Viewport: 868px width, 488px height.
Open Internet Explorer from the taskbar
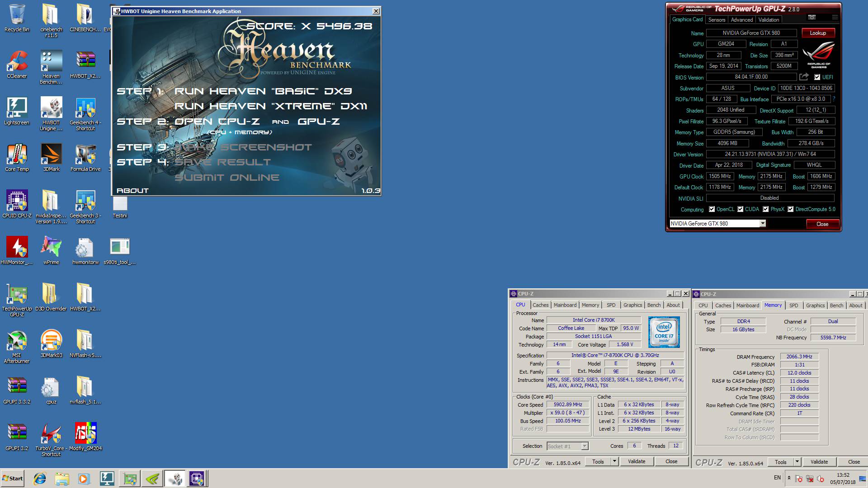point(40,479)
